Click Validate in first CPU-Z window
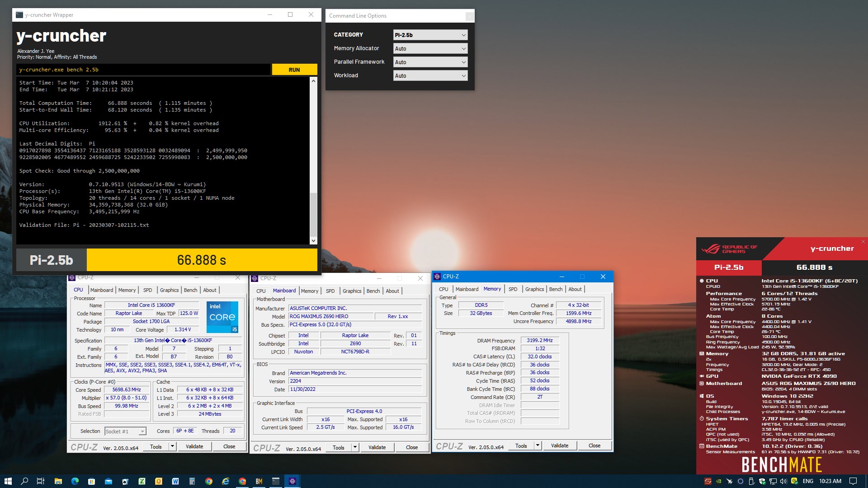This screenshot has width=868, height=488. tap(194, 446)
